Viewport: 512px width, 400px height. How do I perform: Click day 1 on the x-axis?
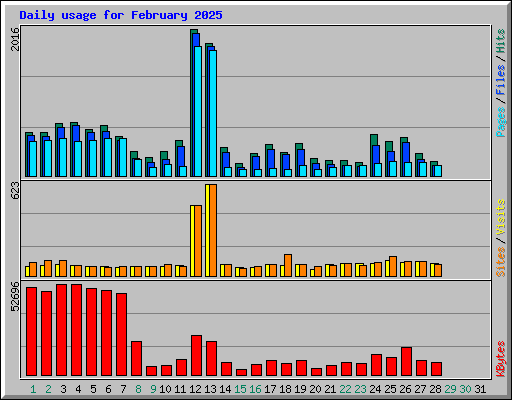[x=33, y=389]
